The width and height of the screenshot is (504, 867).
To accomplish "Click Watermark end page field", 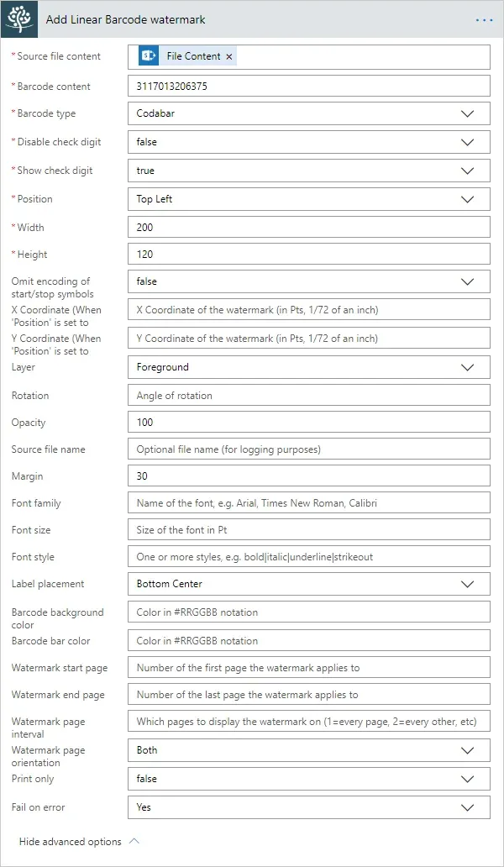I will coord(309,695).
